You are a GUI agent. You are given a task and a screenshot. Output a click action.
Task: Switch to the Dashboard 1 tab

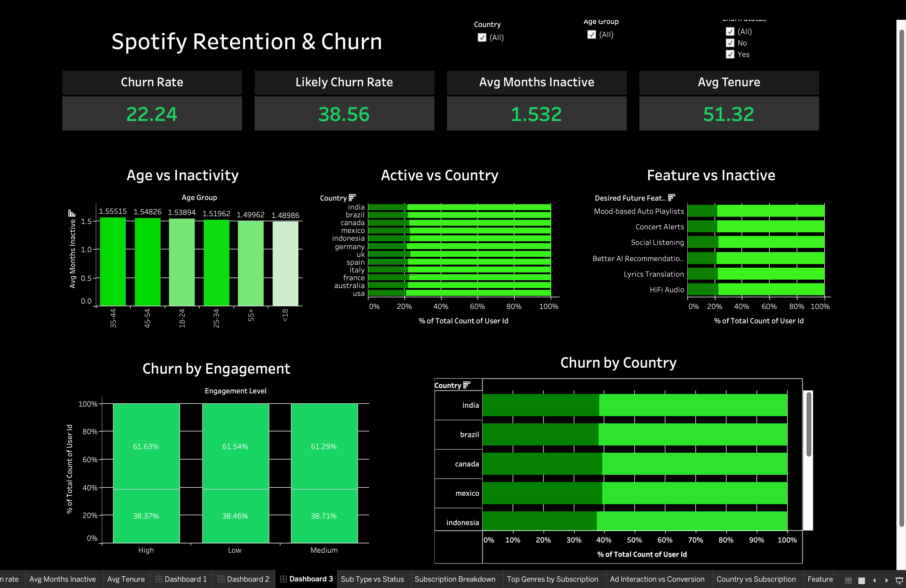point(181,579)
